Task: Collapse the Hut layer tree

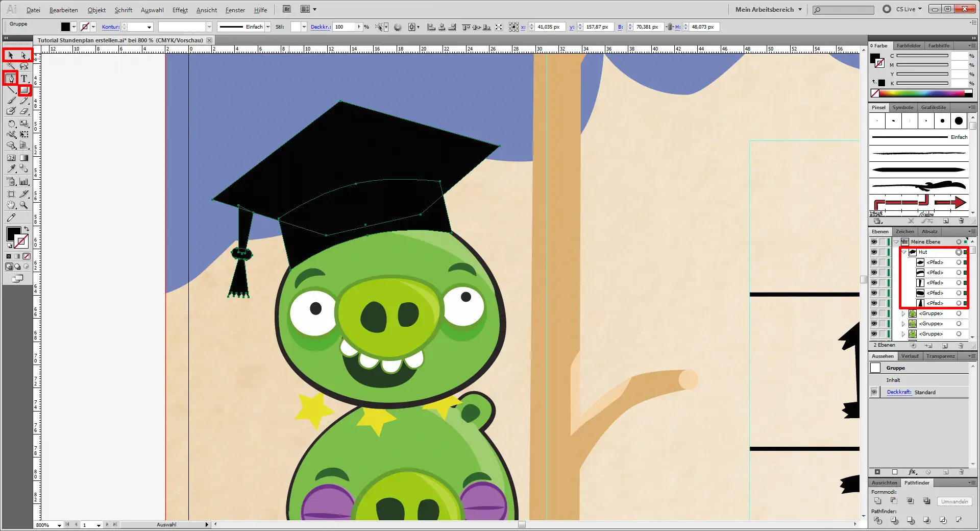Action: pyautogui.click(x=904, y=252)
